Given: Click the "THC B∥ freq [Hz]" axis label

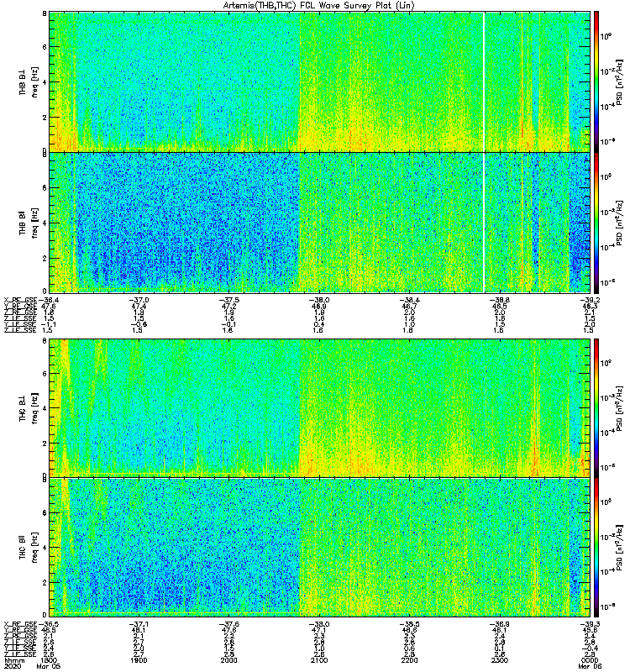Looking at the screenshot, I should [29, 548].
